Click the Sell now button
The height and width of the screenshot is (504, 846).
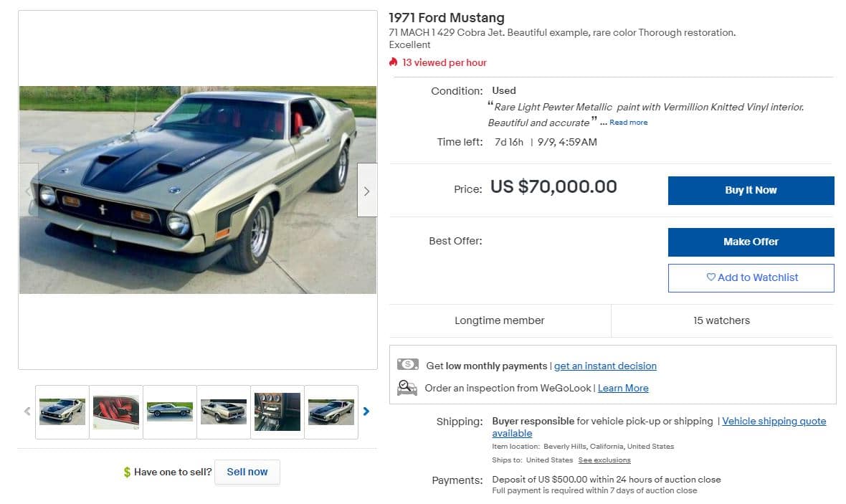(x=247, y=472)
